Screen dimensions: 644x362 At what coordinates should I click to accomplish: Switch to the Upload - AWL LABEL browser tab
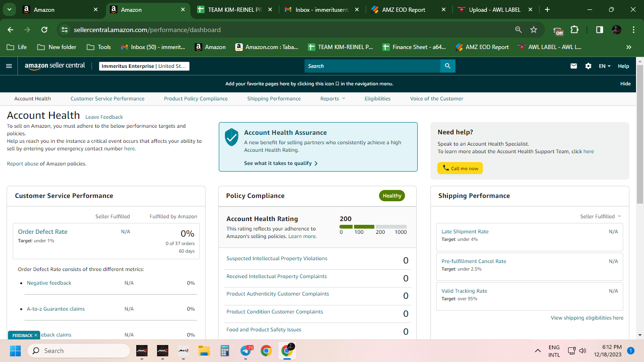(495, 9)
